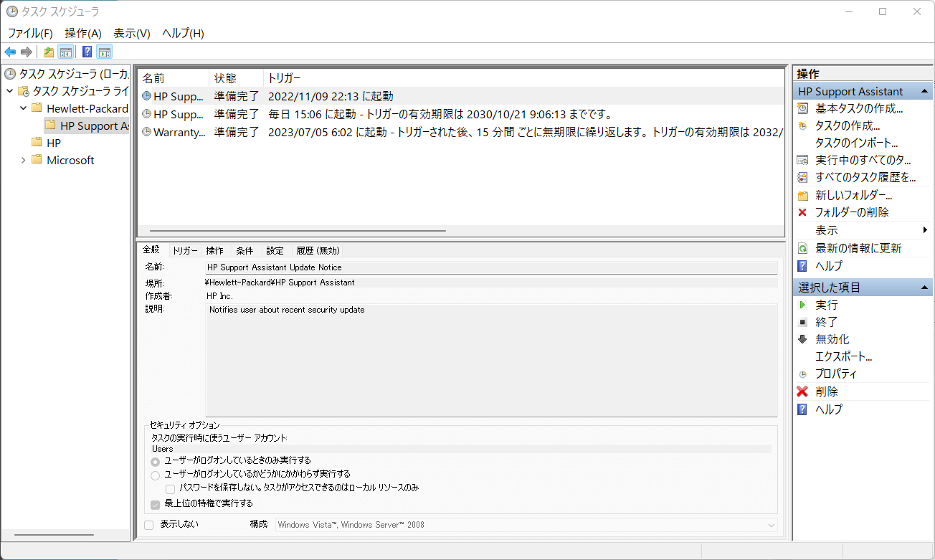Click the forward arrow toolbar icon
This screenshot has width=935, height=560.
click(x=27, y=52)
